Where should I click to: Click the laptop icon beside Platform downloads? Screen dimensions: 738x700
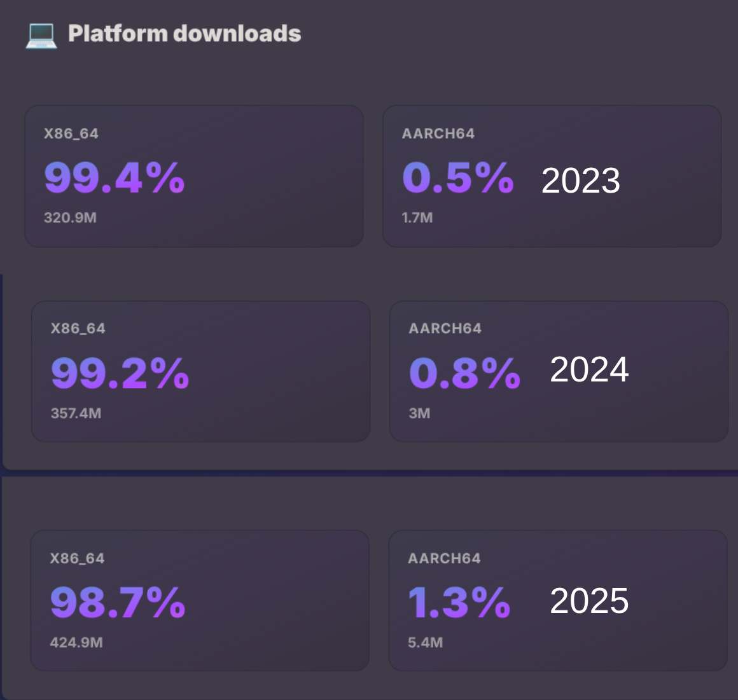[x=41, y=34]
